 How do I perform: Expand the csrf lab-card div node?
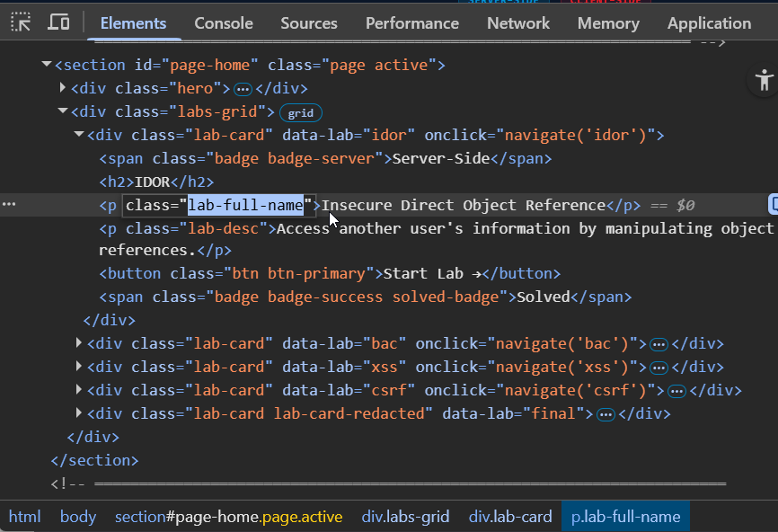(78, 390)
